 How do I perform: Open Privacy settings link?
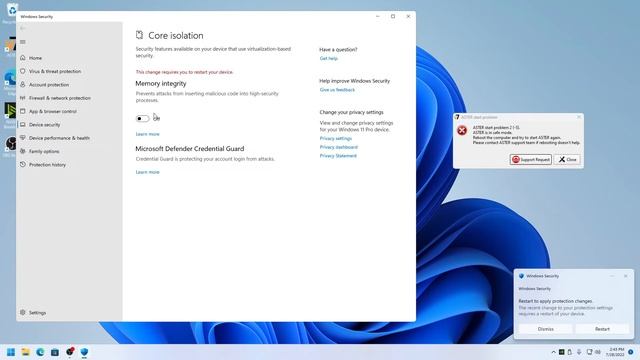[x=336, y=138]
